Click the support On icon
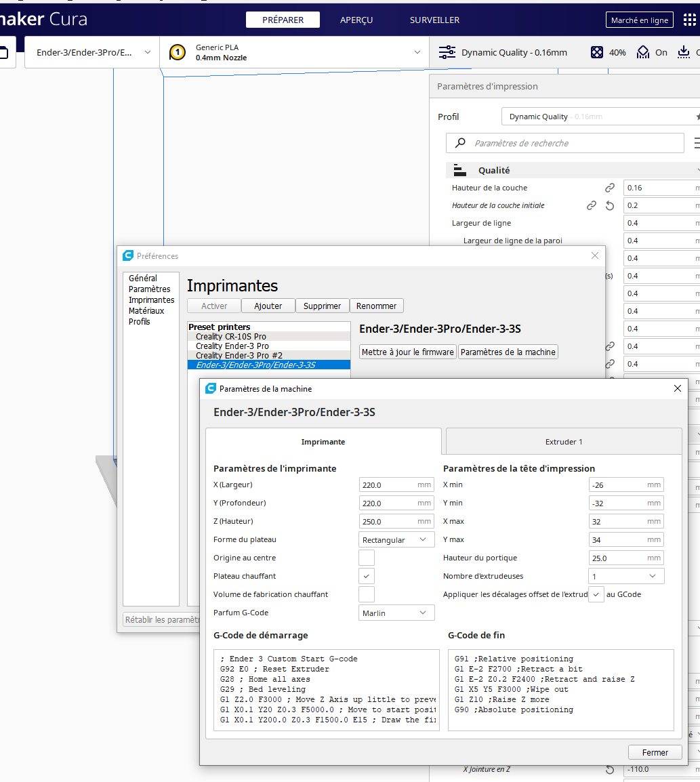700x782 pixels. coord(643,52)
